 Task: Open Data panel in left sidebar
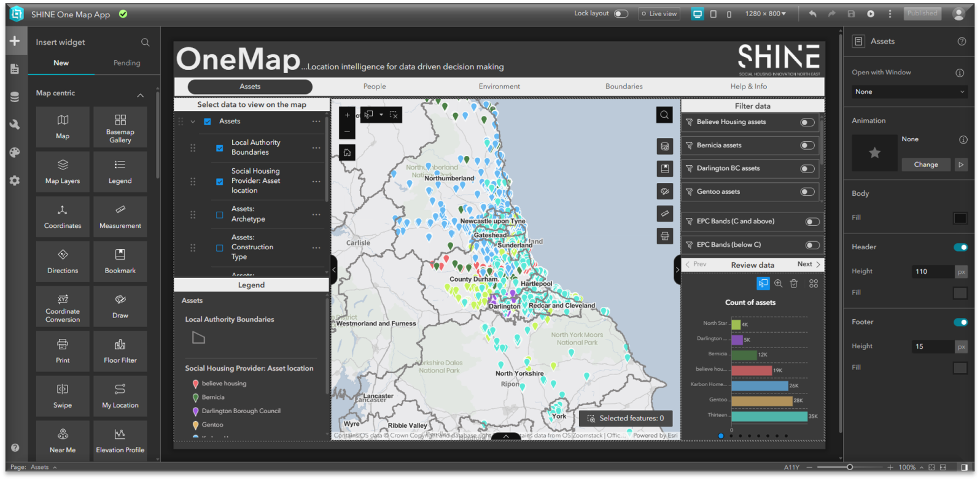point(15,96)
